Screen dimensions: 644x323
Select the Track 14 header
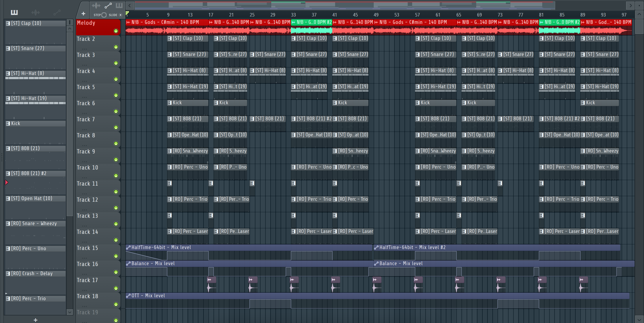[x=98, y=236]
